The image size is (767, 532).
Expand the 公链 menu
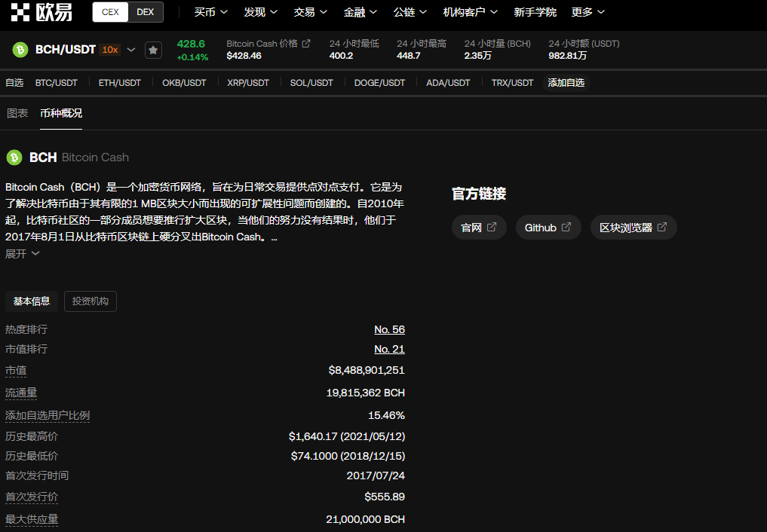click(410, 12)
